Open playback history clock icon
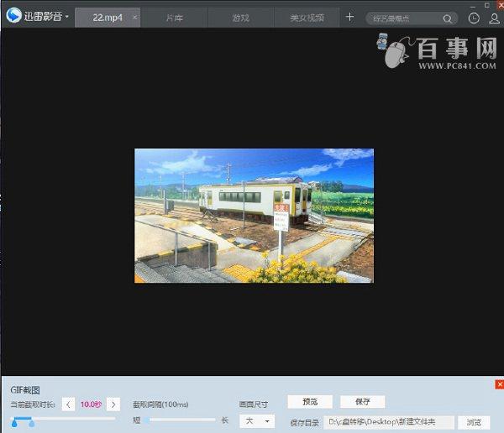 point(474,18)
